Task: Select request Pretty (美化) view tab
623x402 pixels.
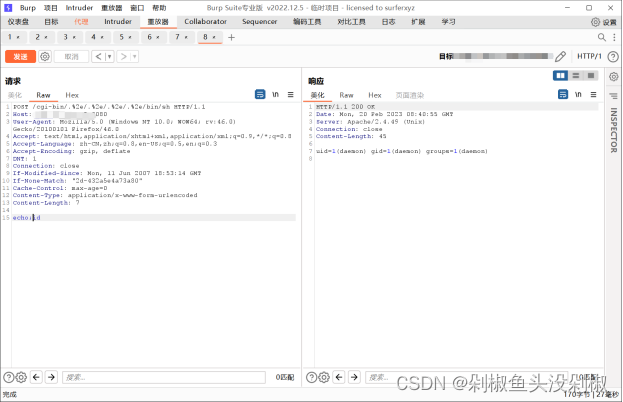Action: coord(15,95)
